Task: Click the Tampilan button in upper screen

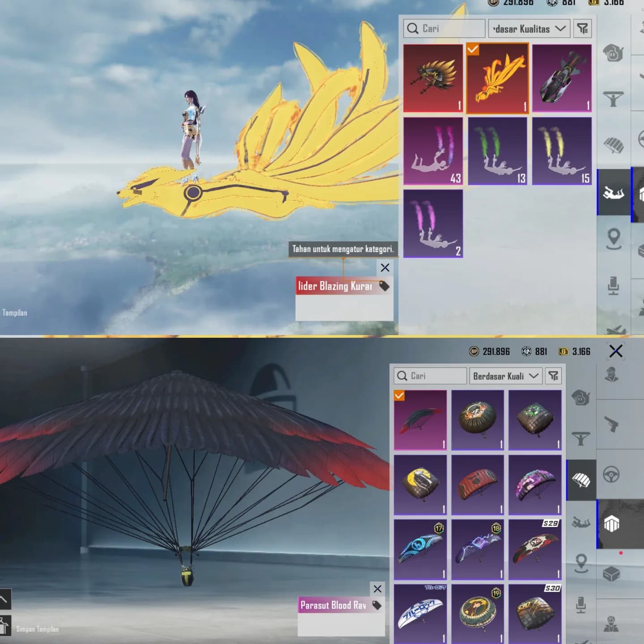Action: coord(14,313)
